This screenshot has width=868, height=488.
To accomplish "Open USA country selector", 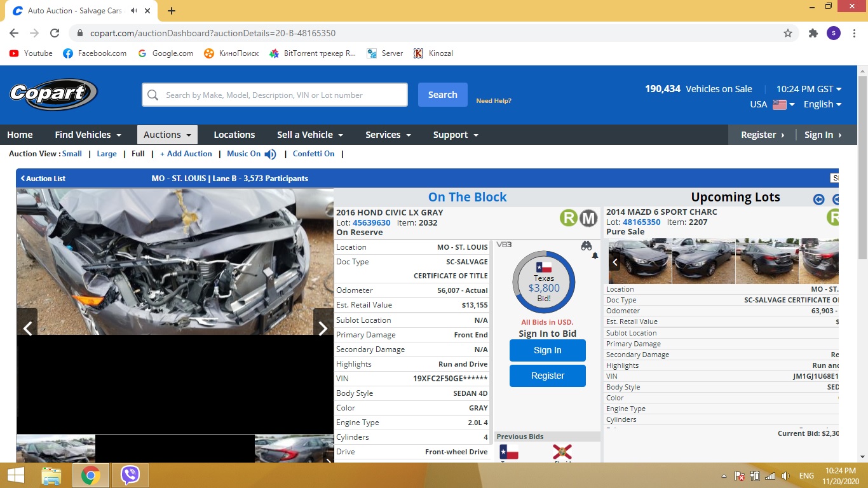I will (x=772, y=104).
